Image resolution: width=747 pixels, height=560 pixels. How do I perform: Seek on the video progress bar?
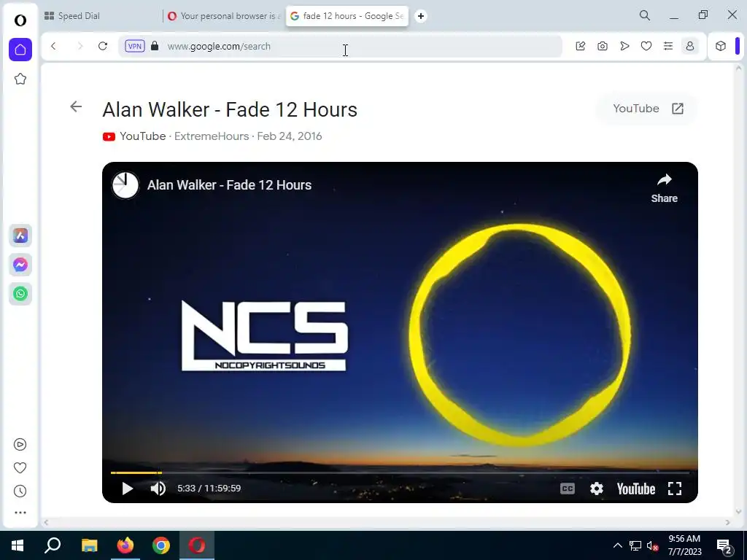coord(400,472)
